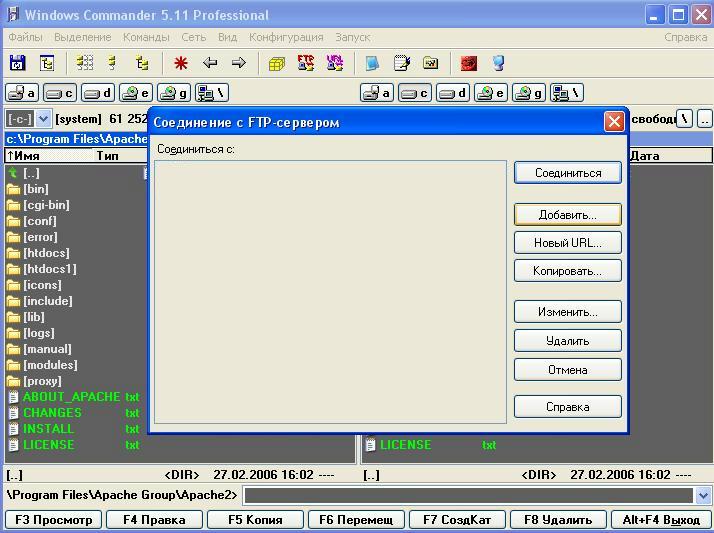Click the red asterisk invert selection icon
Image resolution: width=714 pixels, height=533 pixels.
point(181,63)
